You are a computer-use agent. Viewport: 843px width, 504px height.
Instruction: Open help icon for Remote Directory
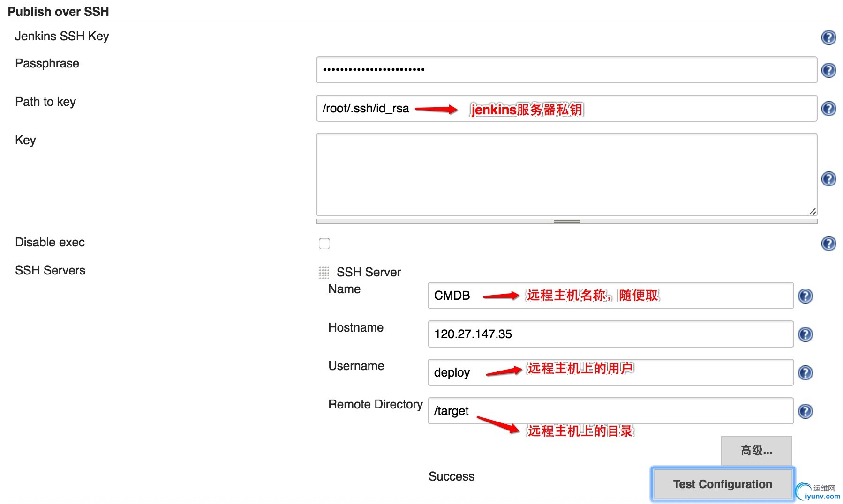[805, 411]
